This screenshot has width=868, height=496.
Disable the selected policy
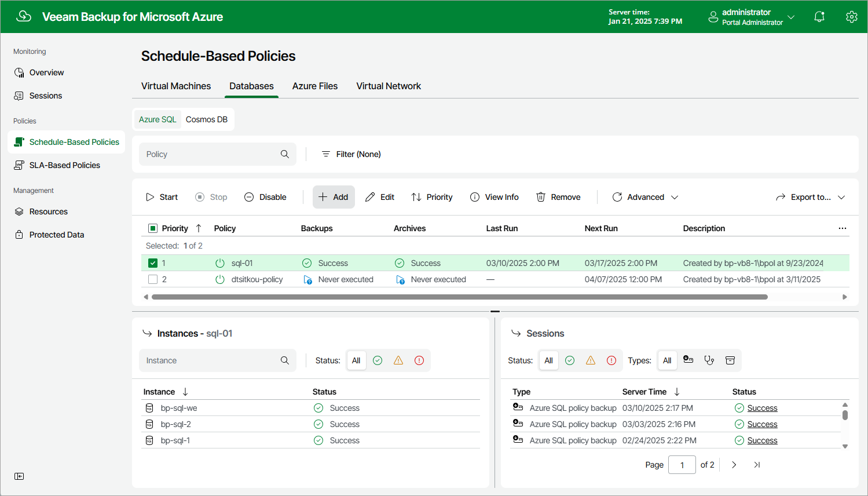point(265,197)
